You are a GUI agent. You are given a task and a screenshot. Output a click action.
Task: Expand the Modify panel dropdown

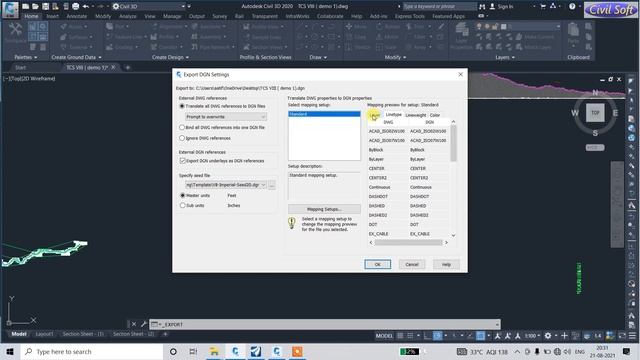pyautogui.click(x=395, y=58)
